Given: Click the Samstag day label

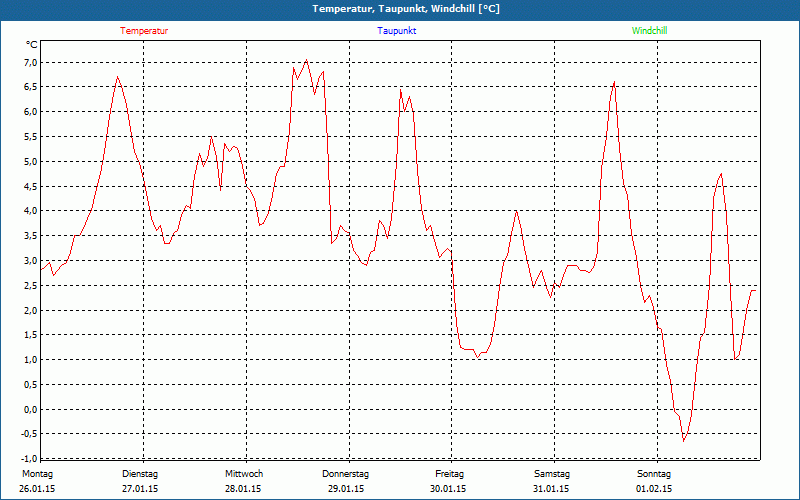Looking at the screenshot, I should point(552,474).
